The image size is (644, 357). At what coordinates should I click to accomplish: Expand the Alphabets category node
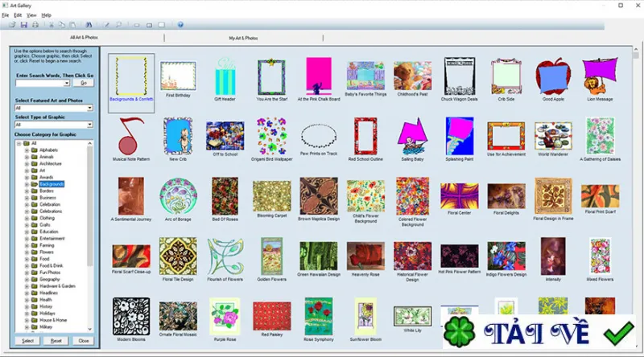coord(27,150)
